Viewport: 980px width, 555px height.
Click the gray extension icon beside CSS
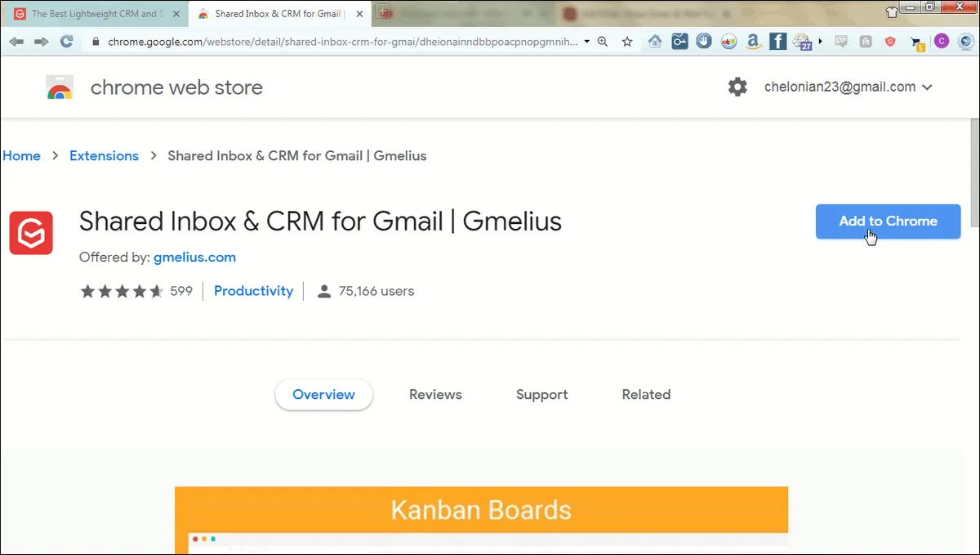pyautogui.click(x=866, y=41)
